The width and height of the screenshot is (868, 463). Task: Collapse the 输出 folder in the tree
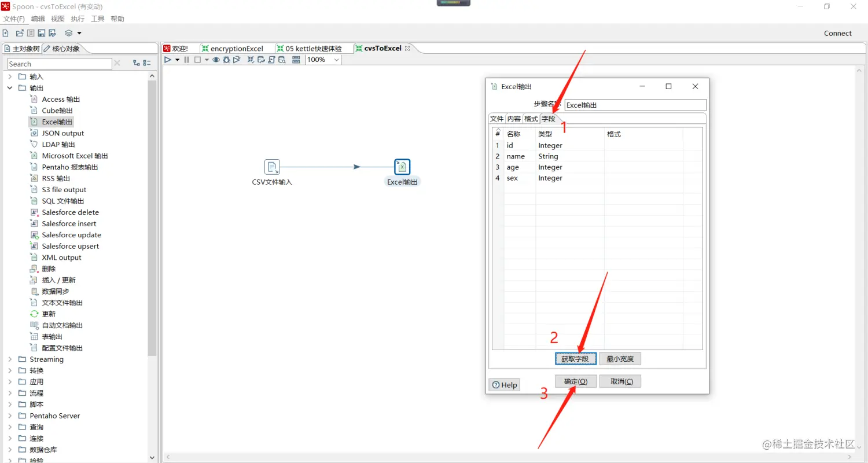pyautogui.click(x=10, y=88)
